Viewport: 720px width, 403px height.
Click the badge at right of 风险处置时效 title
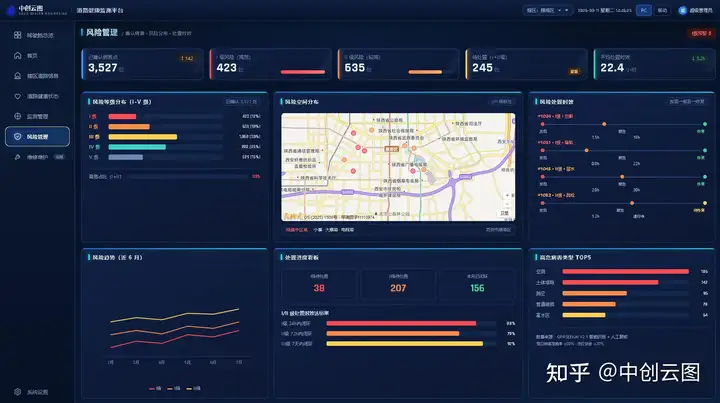point(686,101)
